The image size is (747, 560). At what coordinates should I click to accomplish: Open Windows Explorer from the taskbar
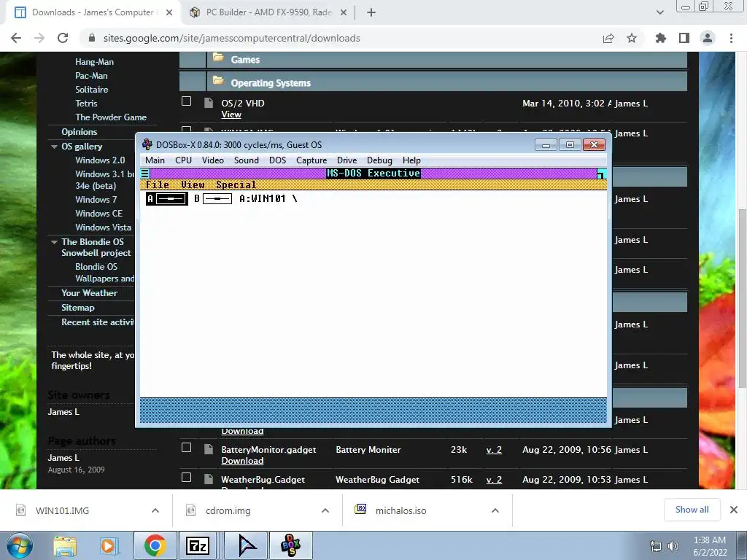point(65,545)
